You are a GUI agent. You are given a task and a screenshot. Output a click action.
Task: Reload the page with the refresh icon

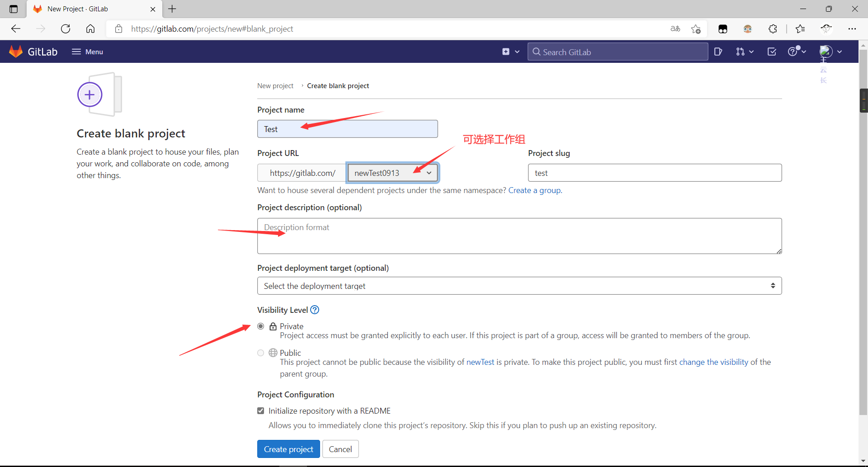(66, 29)
